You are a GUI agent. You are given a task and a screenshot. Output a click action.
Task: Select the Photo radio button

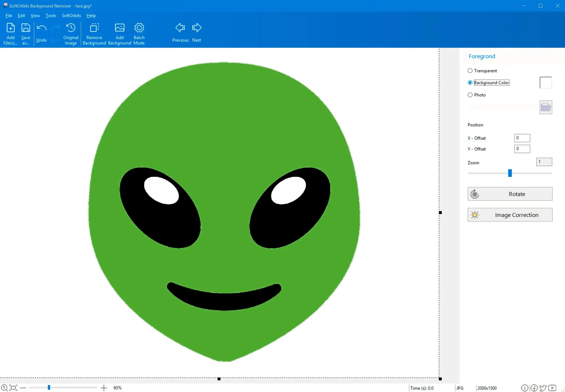coord(470,95)
